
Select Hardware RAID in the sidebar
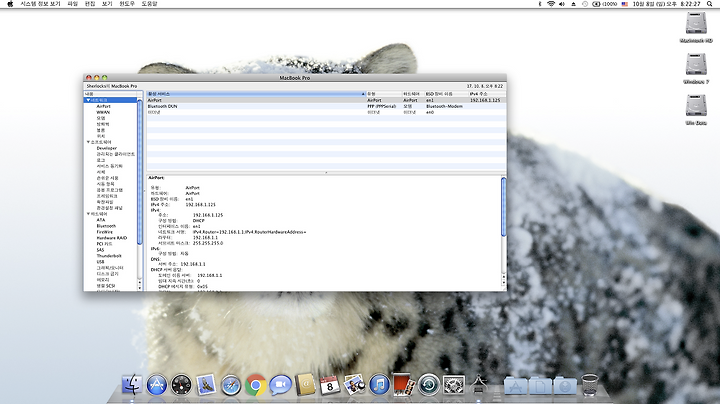pos(112,238)
